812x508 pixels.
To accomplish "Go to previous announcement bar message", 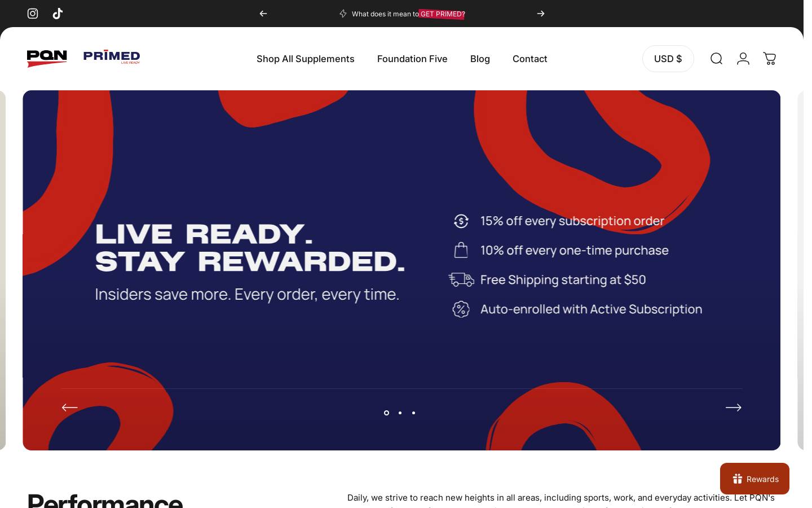I will 263,14.
